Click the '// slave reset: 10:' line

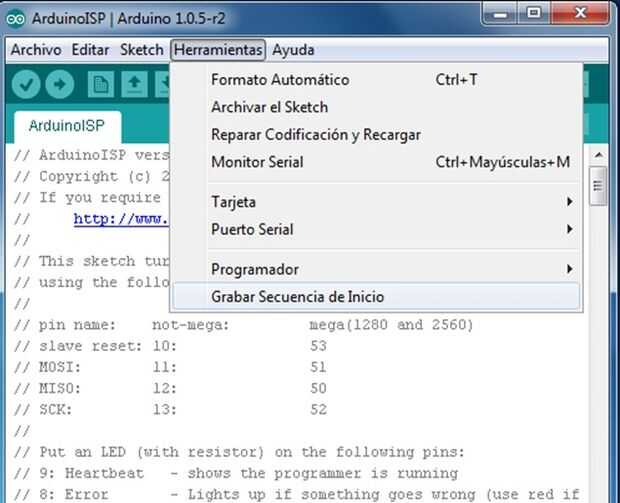(170, 346)
